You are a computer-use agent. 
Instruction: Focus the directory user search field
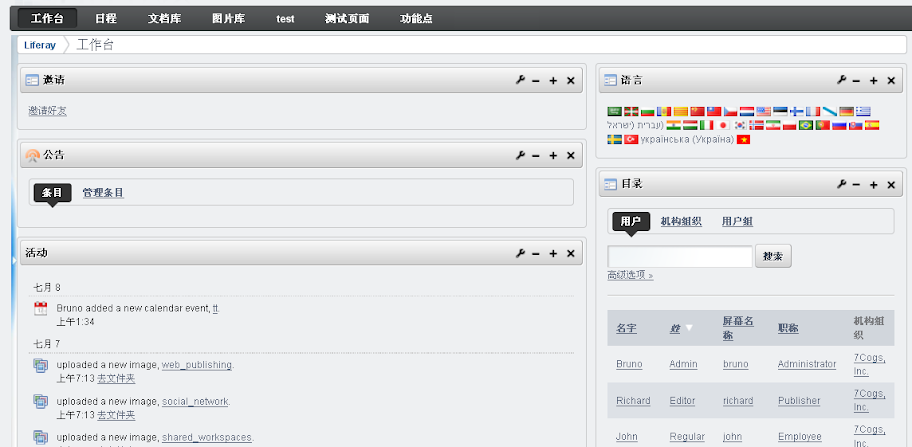[x=680, y=256]
